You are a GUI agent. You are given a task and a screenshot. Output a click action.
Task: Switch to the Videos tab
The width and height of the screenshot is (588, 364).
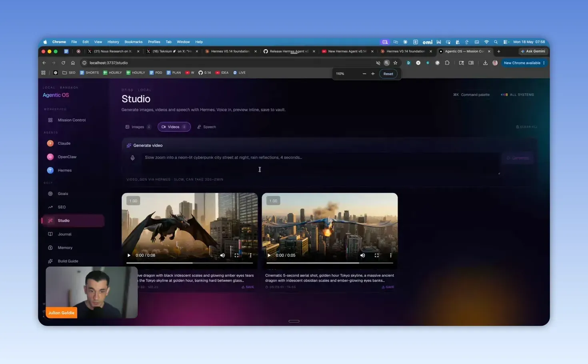(x=174, y=127)
